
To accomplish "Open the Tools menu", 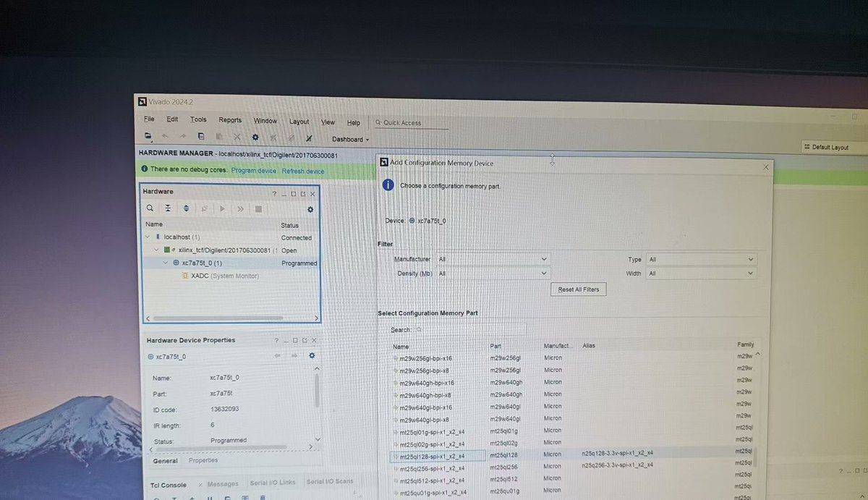I will click(x=198, y=120).
